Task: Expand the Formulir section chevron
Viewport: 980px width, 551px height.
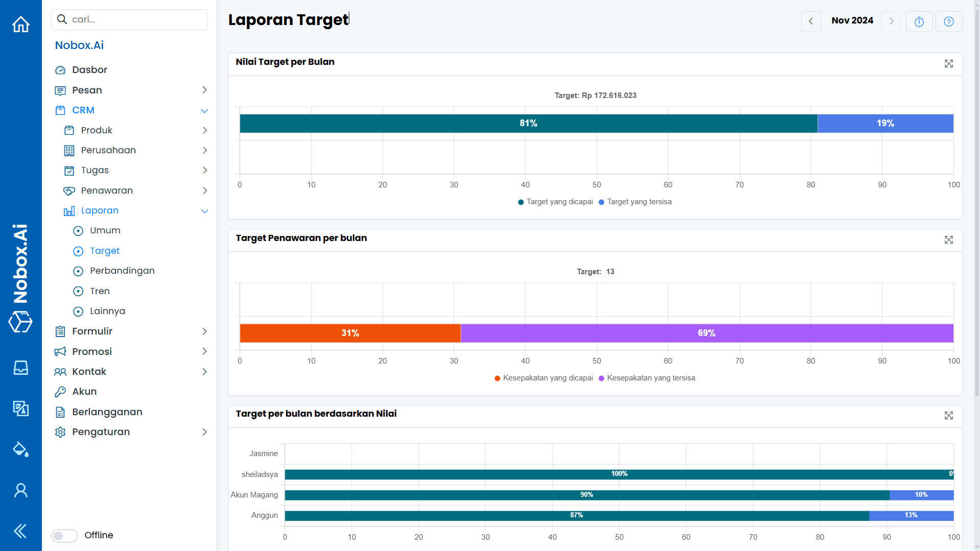Action: tap(204, 331)
